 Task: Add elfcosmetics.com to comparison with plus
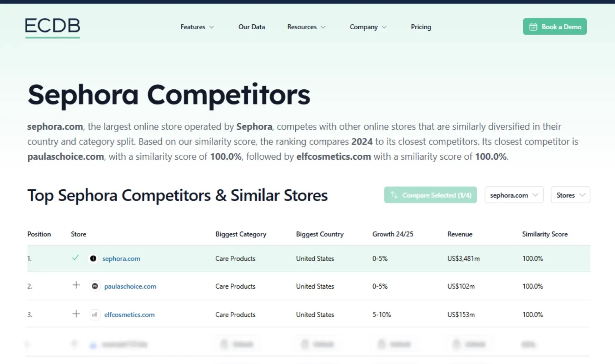(x=76, y=314)
